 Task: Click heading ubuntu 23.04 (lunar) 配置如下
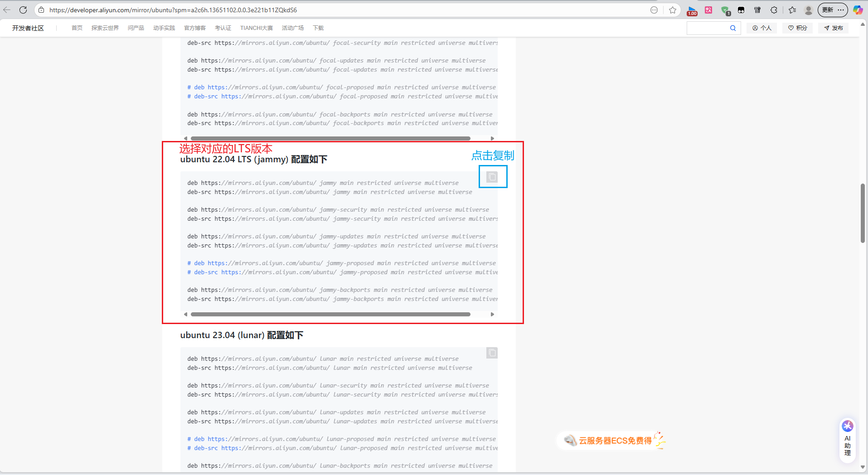(x=242, y=335)
